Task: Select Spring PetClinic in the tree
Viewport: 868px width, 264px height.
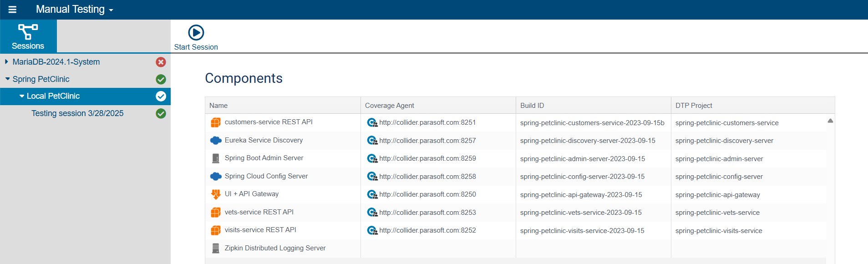Action: click(41, 79)
